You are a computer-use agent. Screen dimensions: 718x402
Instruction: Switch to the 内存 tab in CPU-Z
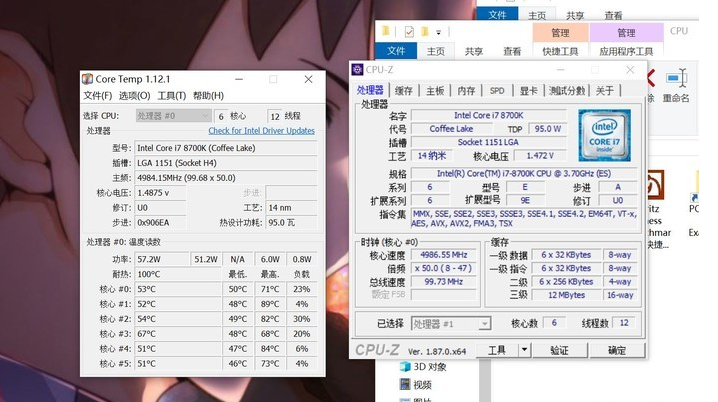coord(466,91)
